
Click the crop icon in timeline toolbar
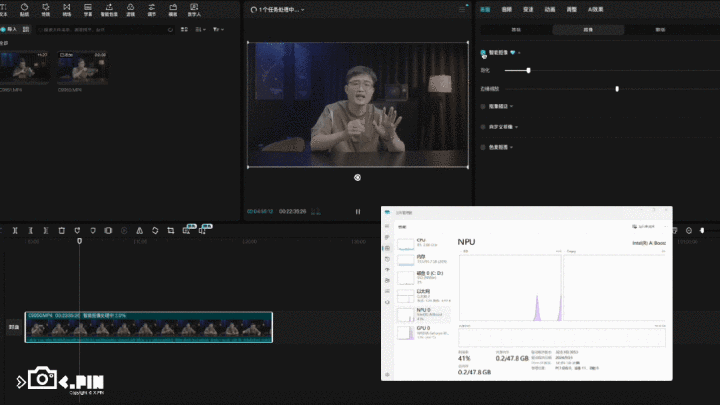click(x=171, y=230)
